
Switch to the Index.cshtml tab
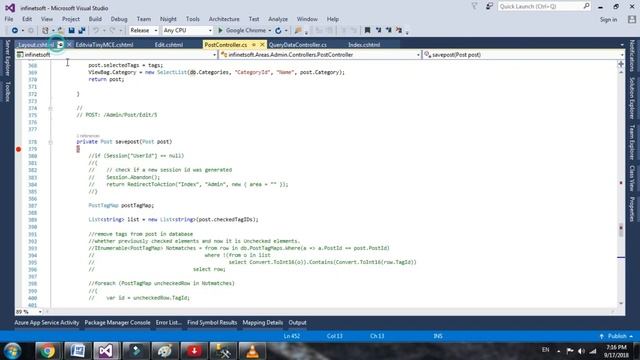[x=364, y=44]
